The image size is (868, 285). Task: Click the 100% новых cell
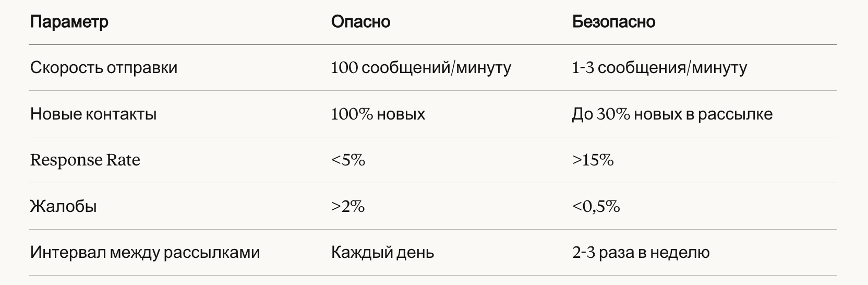pyautogui.click(x=378, y=114)
